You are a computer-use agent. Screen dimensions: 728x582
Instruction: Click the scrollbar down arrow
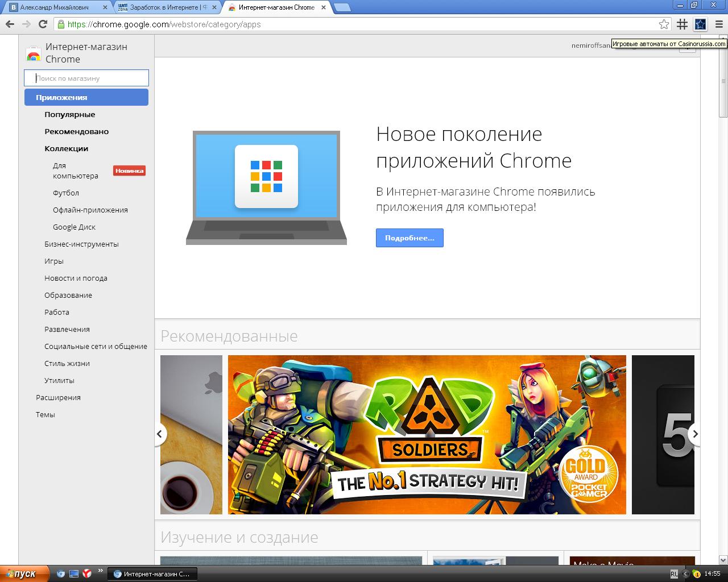coord(723,560)
